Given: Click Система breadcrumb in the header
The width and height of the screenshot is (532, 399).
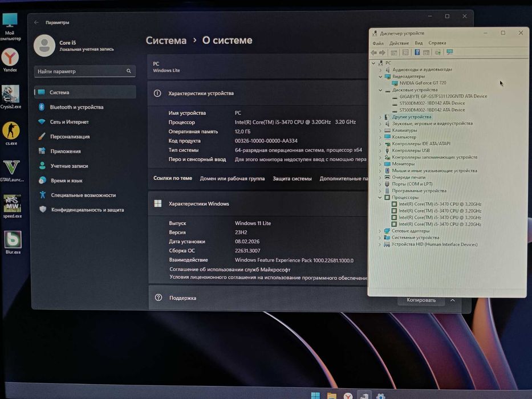Looking at the screenshot, I should pos(166,40).
